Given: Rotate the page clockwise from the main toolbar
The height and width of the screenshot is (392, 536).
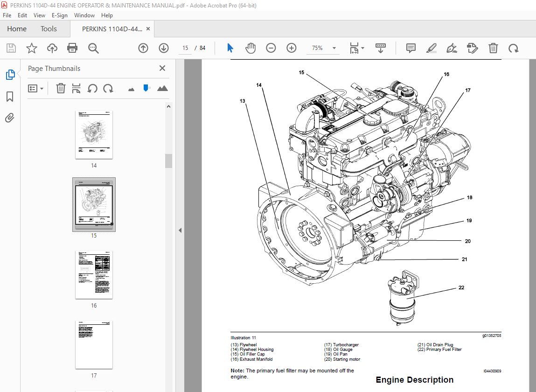Looking at the screenshot, I should click(514, 48).
